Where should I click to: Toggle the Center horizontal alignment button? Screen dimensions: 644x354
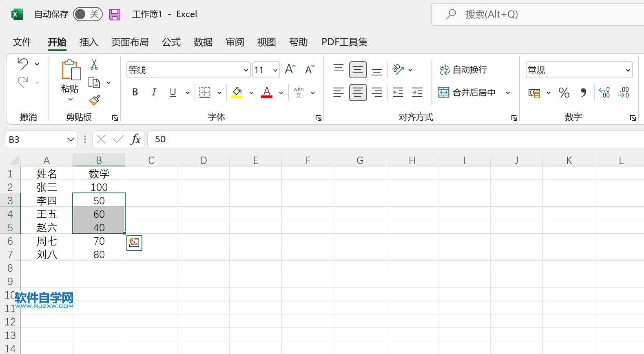click(x=358, y=93)
